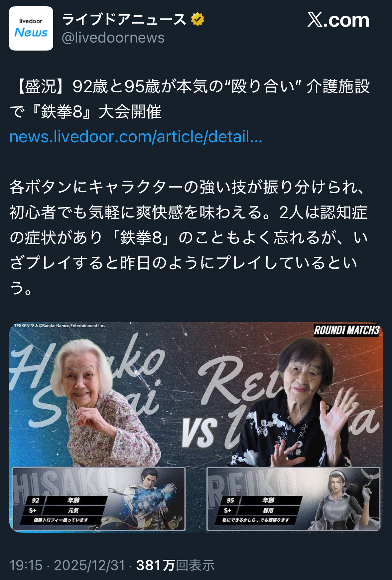Click the 381万回表示 view count
The image size is (392, 580).
(175, 565)
